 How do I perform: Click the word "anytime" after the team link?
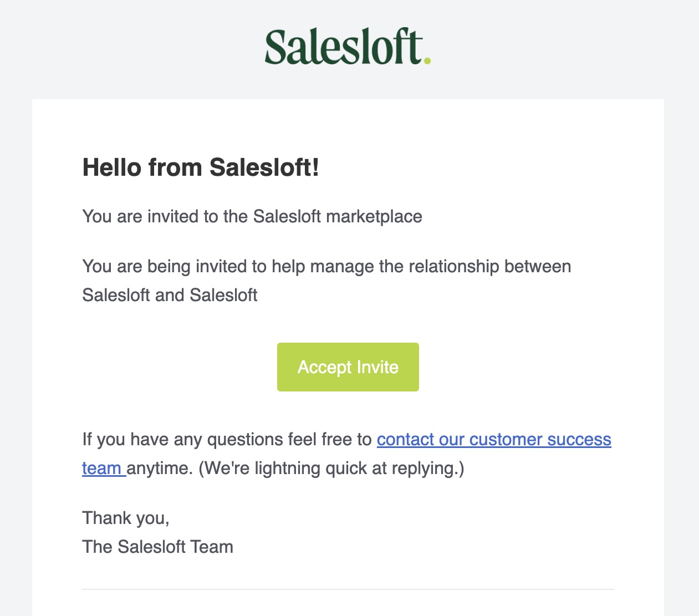pos(160,468)
